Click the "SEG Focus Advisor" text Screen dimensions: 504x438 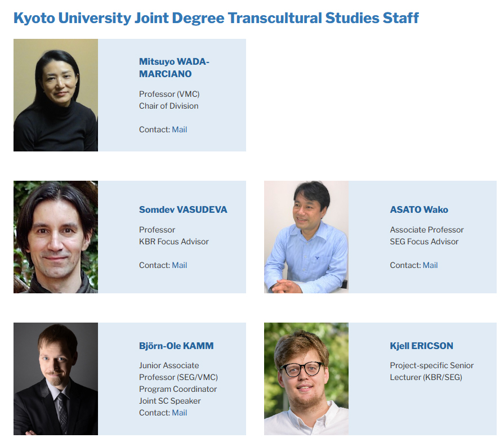pyautogui.click(x=424, y=242)
